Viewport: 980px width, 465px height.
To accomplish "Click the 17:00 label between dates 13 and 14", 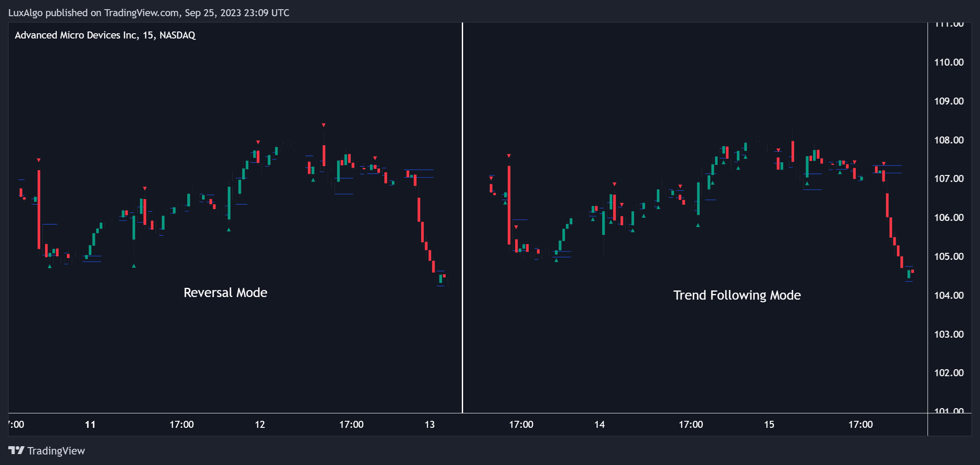I will 521,424.
